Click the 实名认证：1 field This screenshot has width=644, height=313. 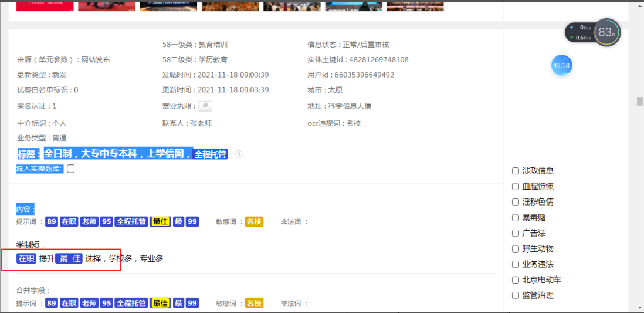(x=36, y=106)
